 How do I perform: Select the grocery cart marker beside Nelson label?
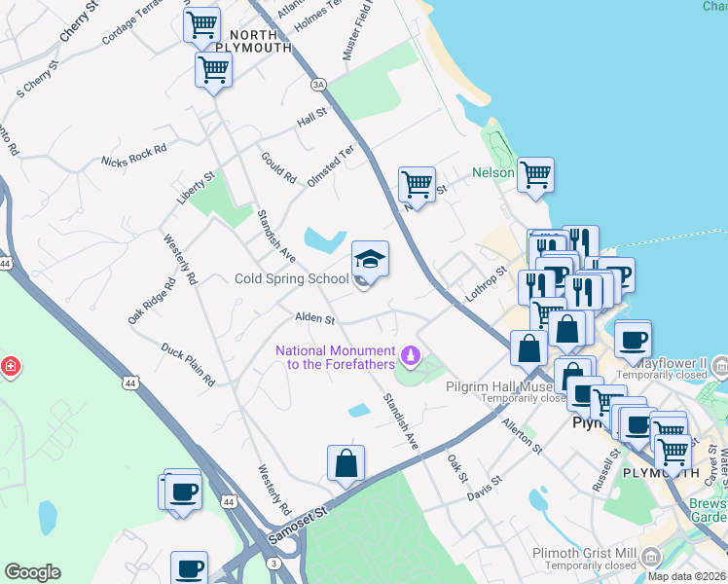536,176
